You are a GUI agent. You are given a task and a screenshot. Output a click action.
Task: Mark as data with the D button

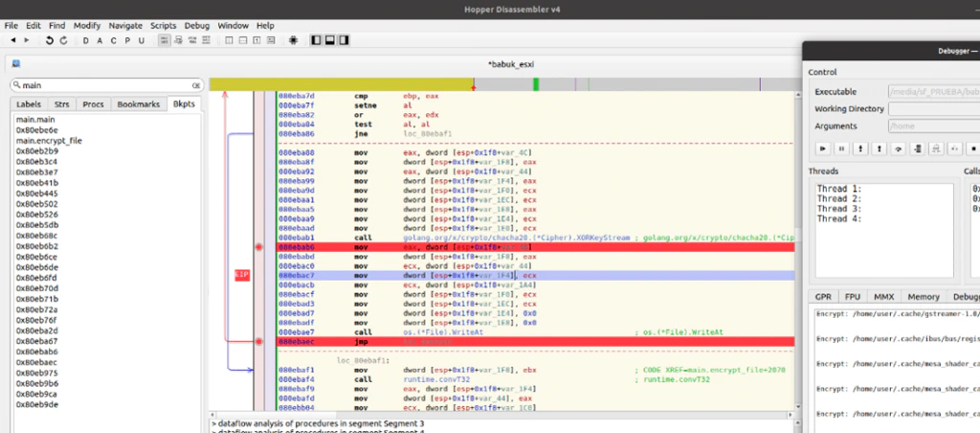click(85, 40)
